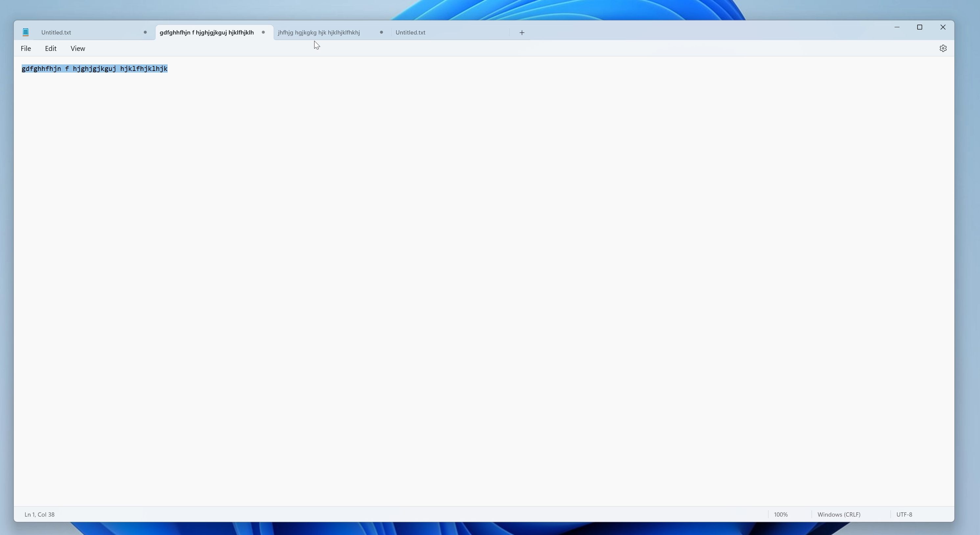
Task: Close the gdfghhfhjn tab via its unsaved dot
Action: tap(263, 32)
